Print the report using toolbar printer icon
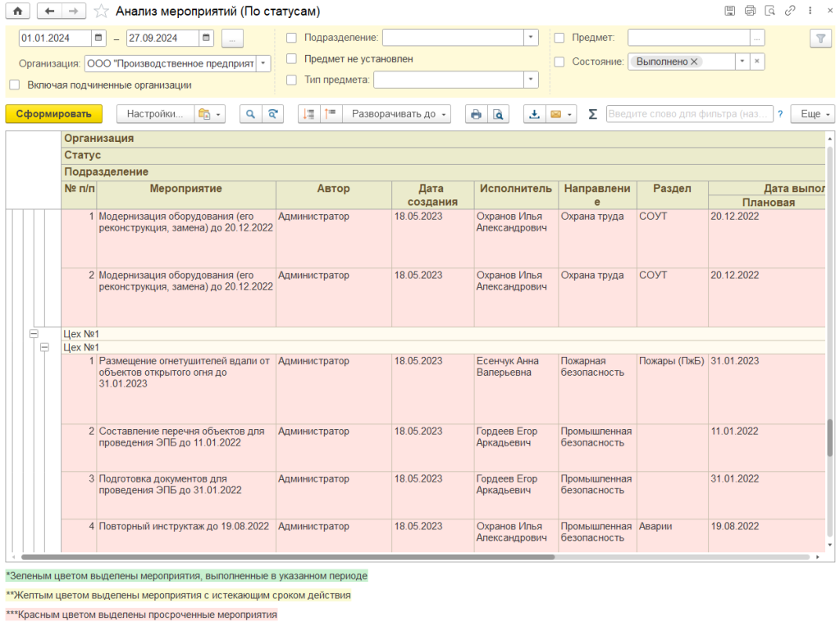The image size is (840, 622). (475, 115)
